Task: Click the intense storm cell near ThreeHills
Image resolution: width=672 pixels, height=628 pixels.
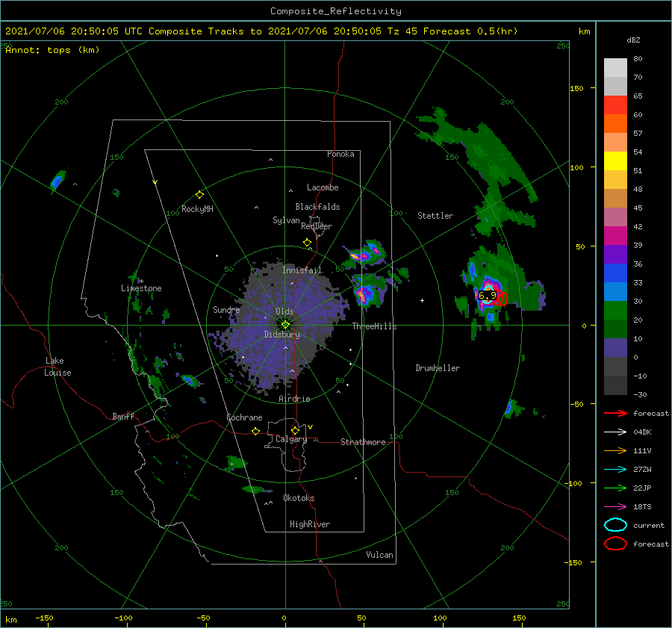Action: click(x=364, y=294)
